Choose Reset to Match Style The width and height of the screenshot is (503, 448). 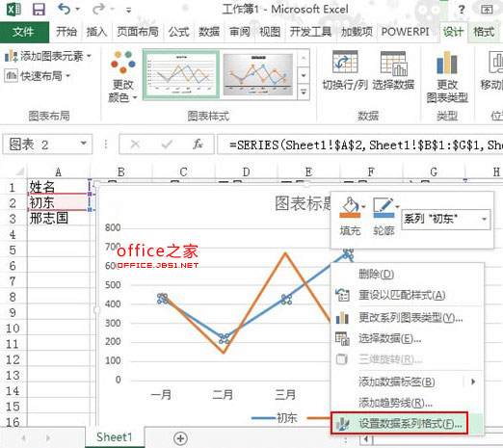408,295
